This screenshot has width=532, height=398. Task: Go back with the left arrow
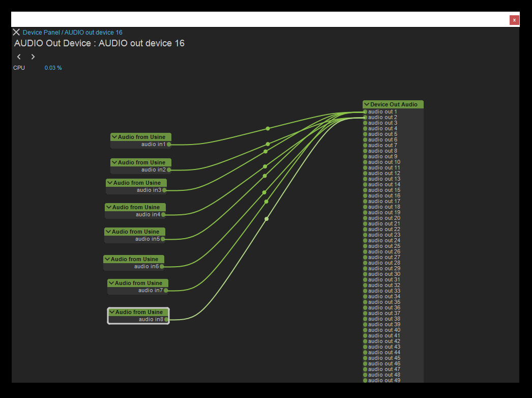pyautogui.click(x=19, y=56)
